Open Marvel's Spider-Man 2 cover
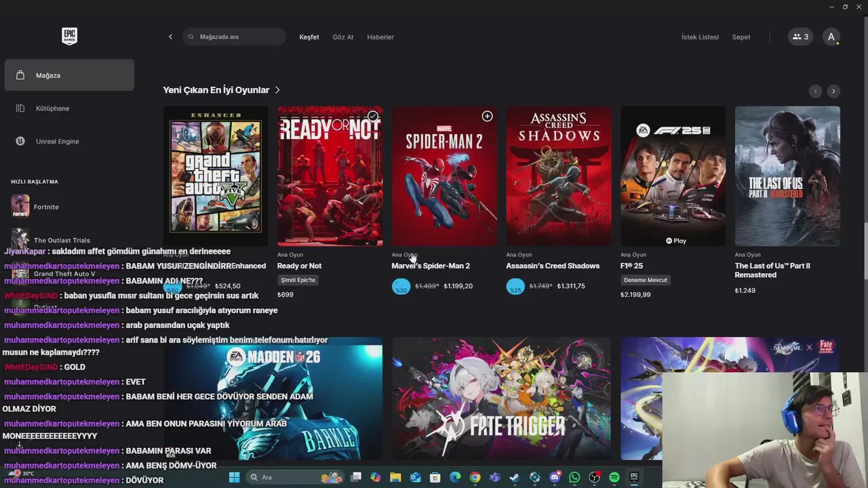 click(x=444, y=176)
